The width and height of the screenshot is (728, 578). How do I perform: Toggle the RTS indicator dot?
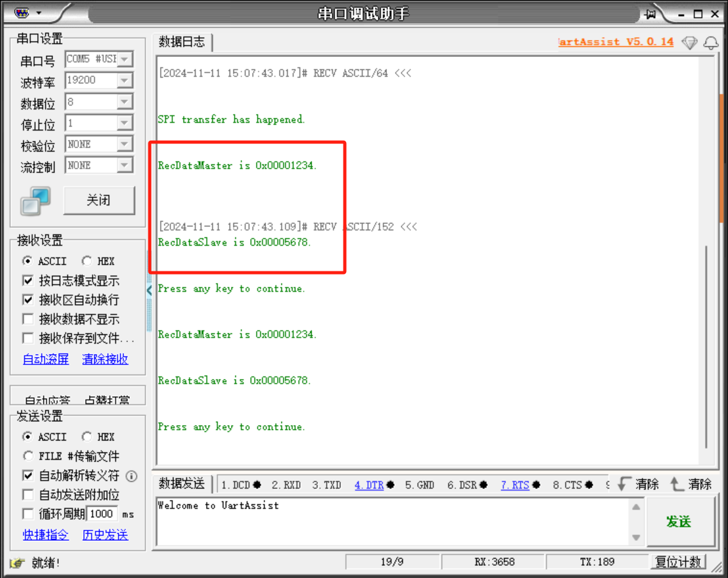[536, 485]
